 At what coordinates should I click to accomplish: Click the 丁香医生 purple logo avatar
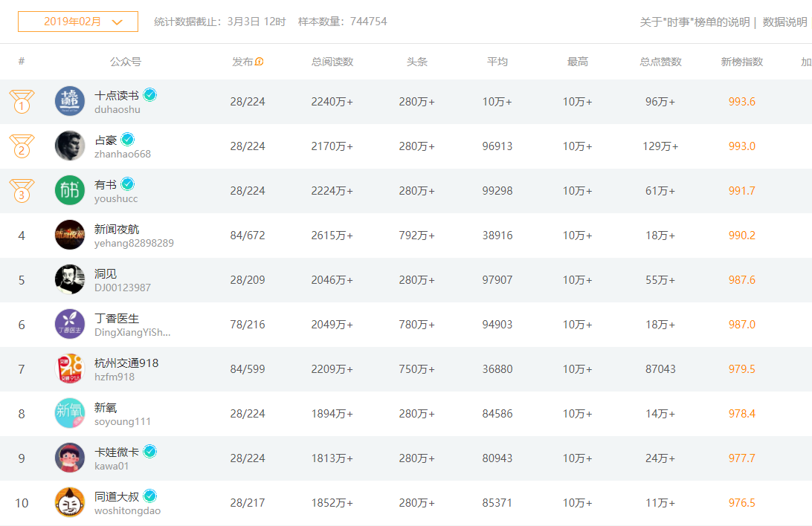(70, 324)
